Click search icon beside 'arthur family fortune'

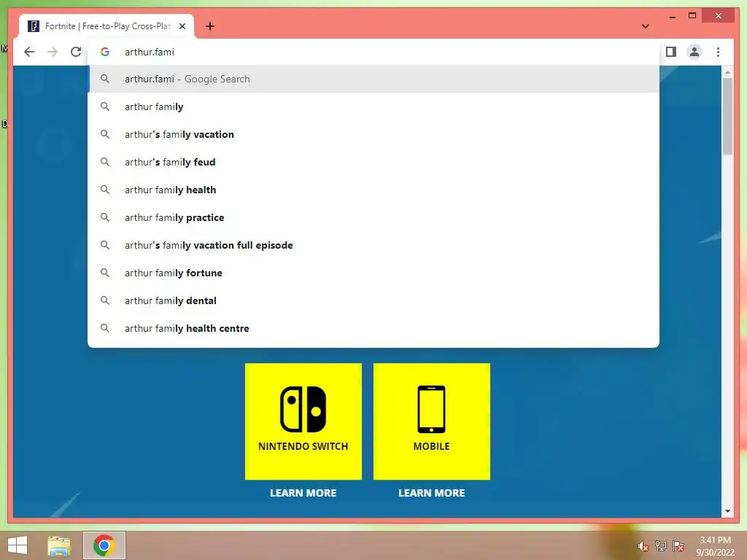(105, 273)
